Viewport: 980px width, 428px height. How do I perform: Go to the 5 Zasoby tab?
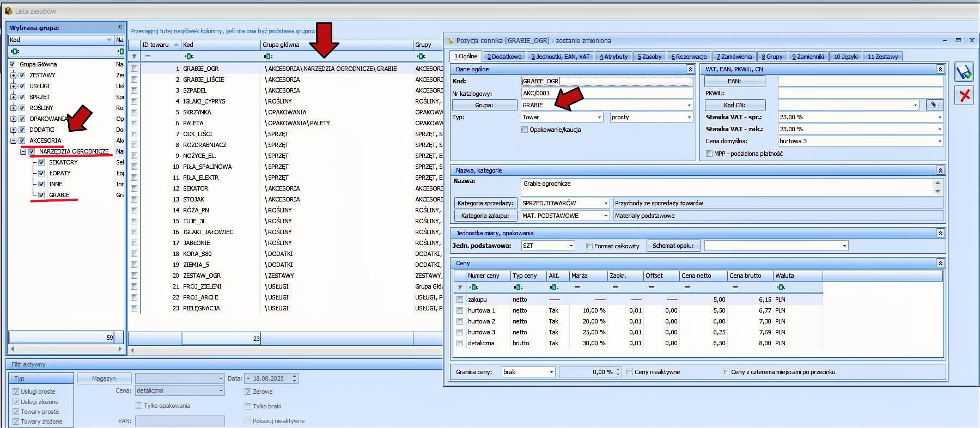(650, 57)
